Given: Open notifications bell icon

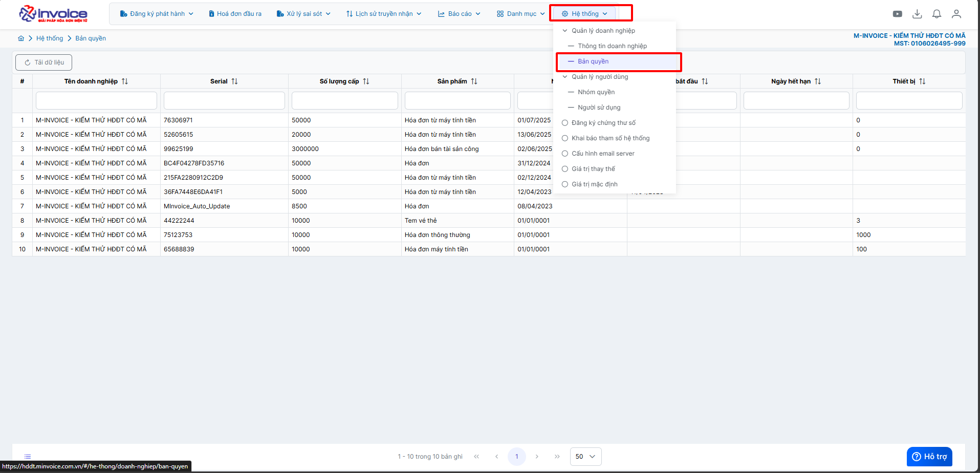Looking at the screenshot, I should coord(937,14).
